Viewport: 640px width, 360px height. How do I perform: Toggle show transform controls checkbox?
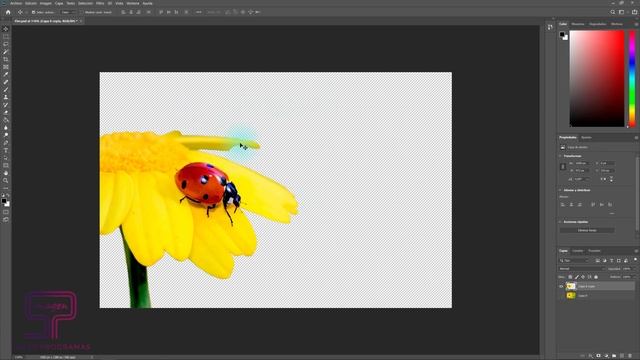[82, 12]
